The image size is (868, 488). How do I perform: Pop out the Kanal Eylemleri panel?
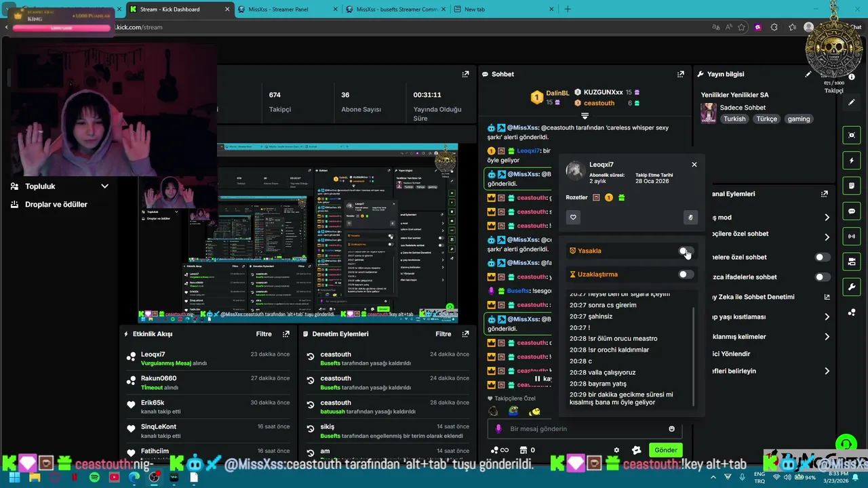[x=824, y=194]
